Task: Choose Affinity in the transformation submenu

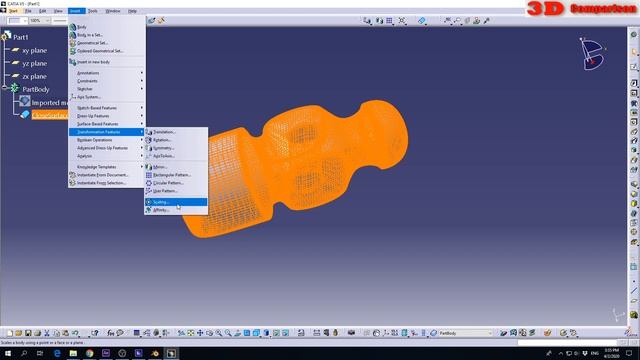Action: 176,210
